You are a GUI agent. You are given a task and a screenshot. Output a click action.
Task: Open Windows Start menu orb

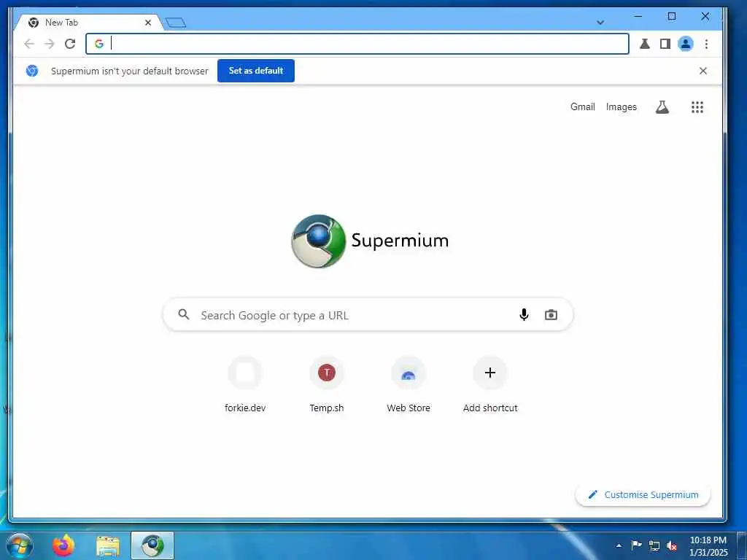tap(20, 545)
